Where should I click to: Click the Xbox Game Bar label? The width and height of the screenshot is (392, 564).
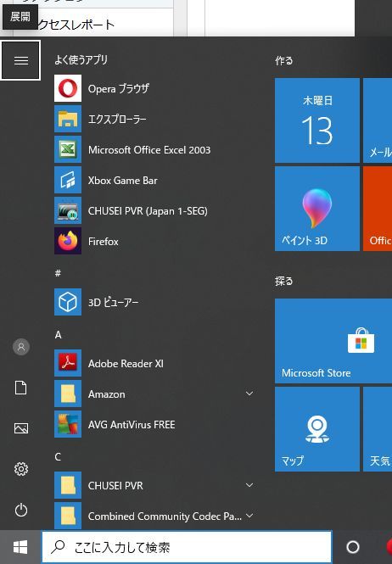point(123,180)
